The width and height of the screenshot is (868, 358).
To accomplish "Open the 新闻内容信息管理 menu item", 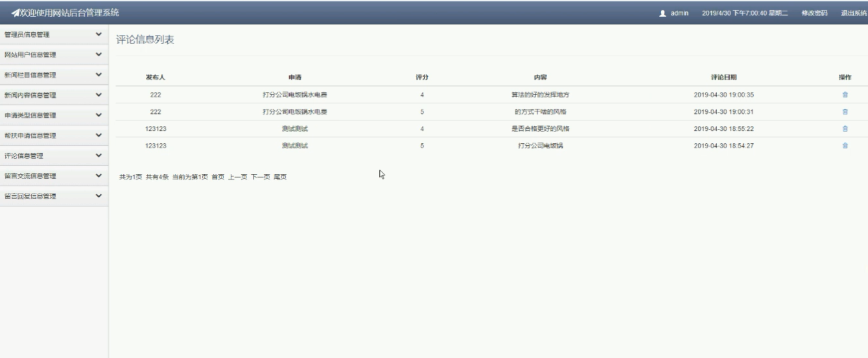I will [x=30, y=95].
